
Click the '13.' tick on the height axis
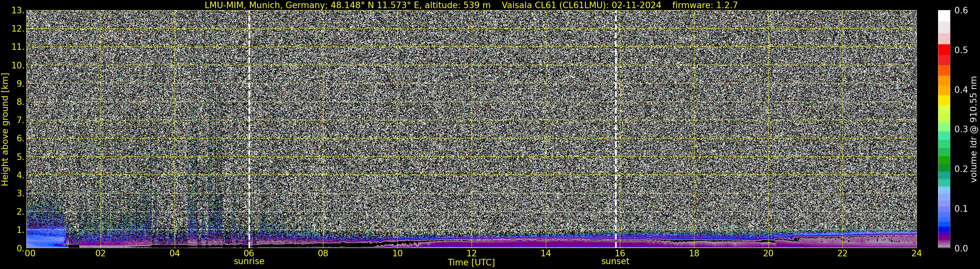click(18, 11)
